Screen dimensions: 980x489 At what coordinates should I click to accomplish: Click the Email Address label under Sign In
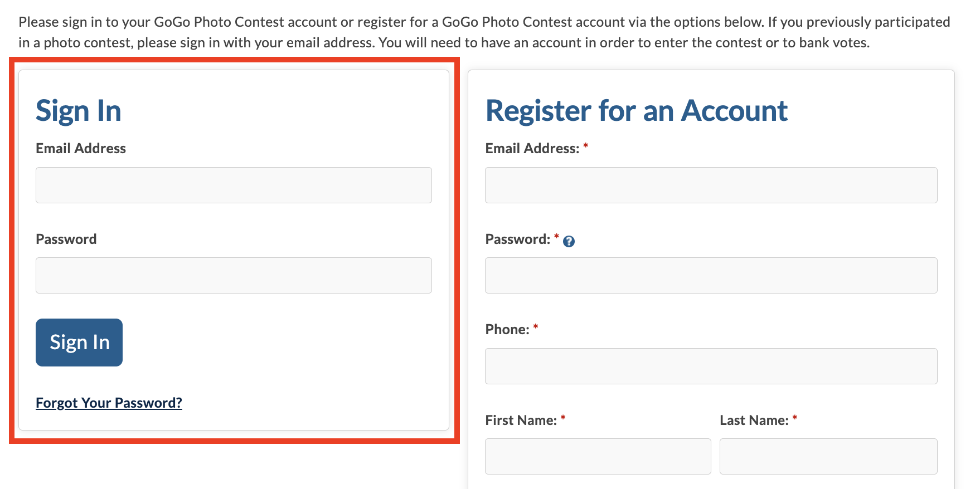81,149
